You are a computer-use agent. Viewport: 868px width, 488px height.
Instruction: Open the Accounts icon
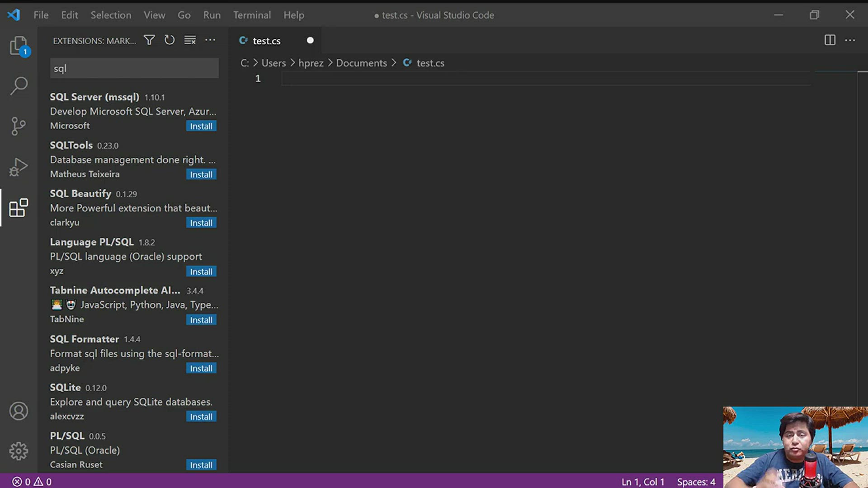[x=19, y=411]
